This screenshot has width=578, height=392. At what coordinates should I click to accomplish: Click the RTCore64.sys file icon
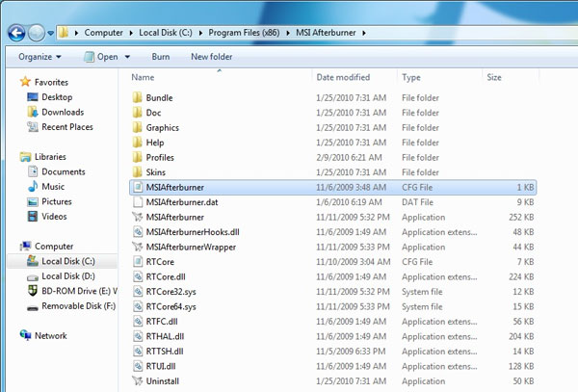click(x=138, y=306)
